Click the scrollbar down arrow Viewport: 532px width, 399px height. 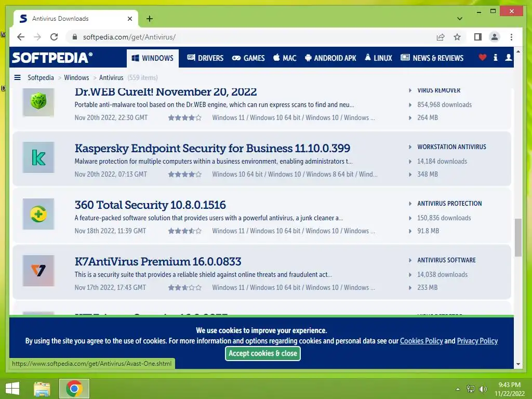(518, 364)
